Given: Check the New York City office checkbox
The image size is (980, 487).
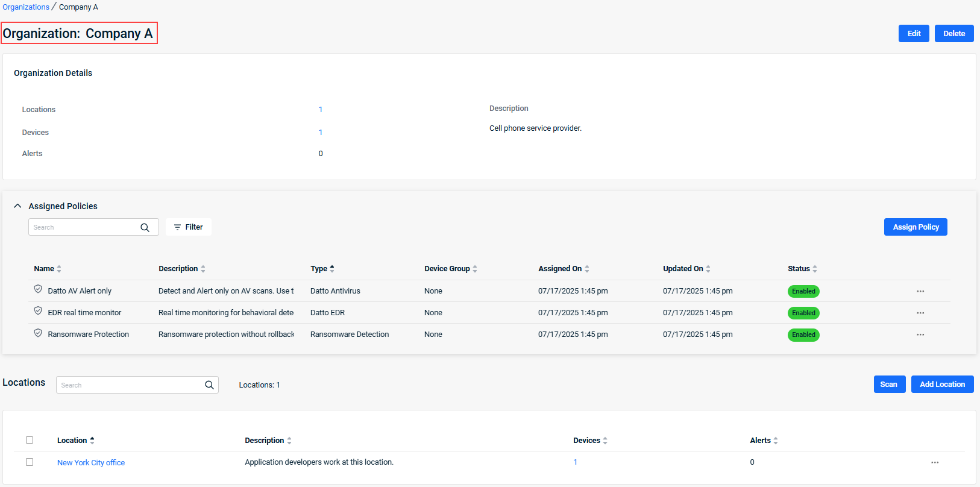Looking at the screenshot, I should [x=30, y=462].
